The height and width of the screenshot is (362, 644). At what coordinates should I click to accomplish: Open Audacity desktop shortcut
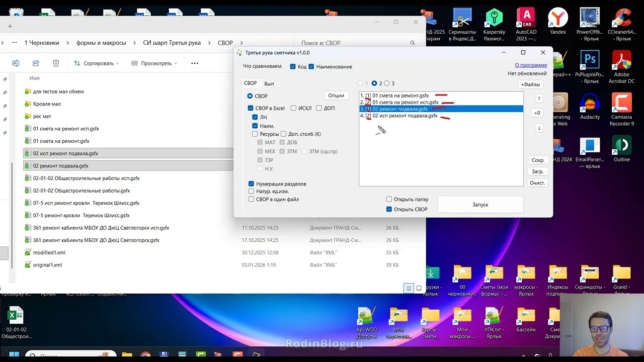tap(590, 107)
